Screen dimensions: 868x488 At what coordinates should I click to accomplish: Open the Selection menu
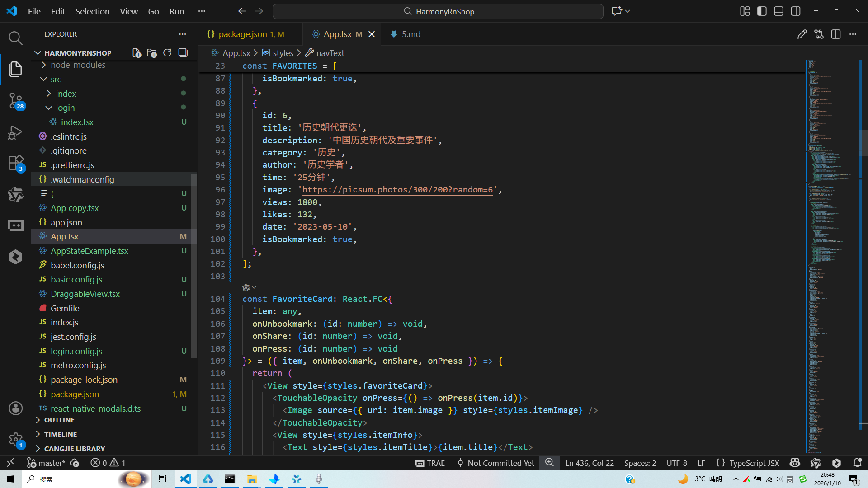[x=92, y=11]
